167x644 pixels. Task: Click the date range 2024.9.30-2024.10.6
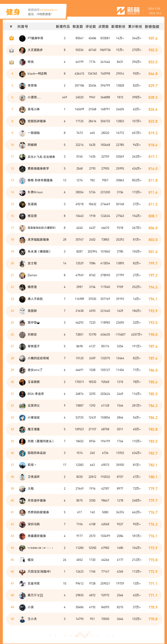pyautogui.click(x=154, y=11)
